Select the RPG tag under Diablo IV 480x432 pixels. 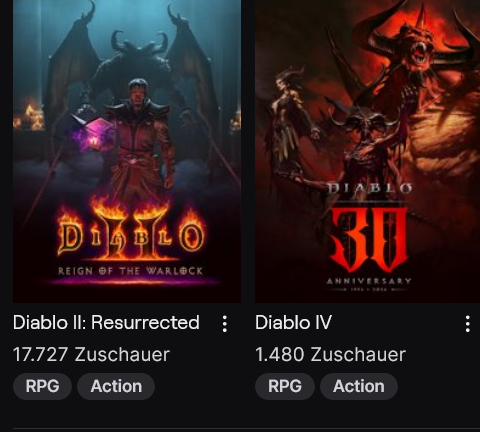click(285, 386)
